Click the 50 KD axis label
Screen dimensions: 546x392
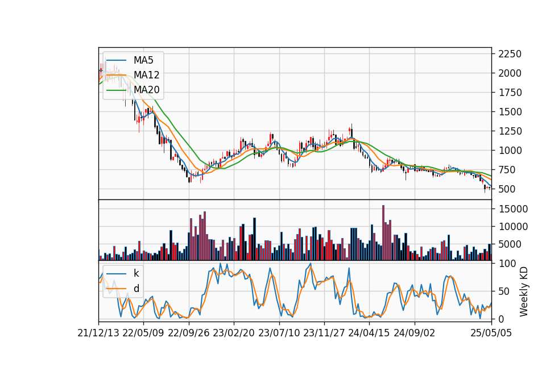504,291
